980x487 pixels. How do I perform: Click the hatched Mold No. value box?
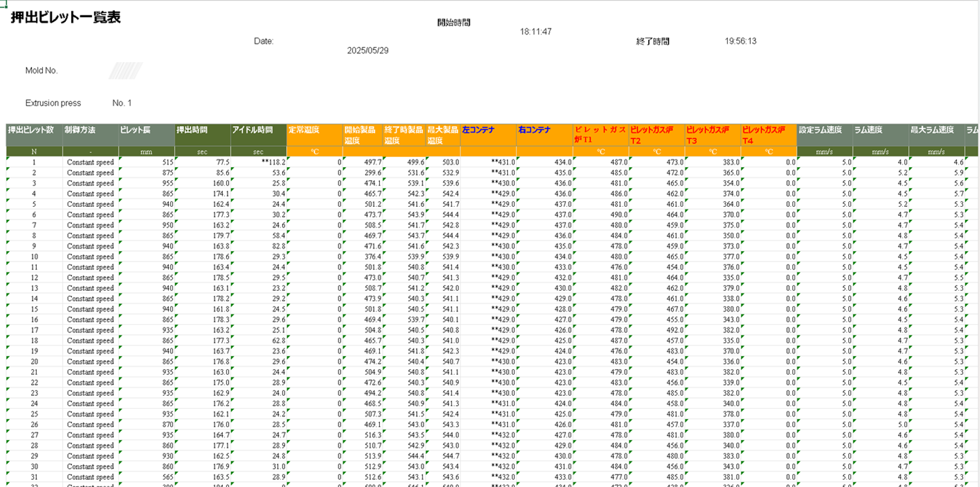125,71
